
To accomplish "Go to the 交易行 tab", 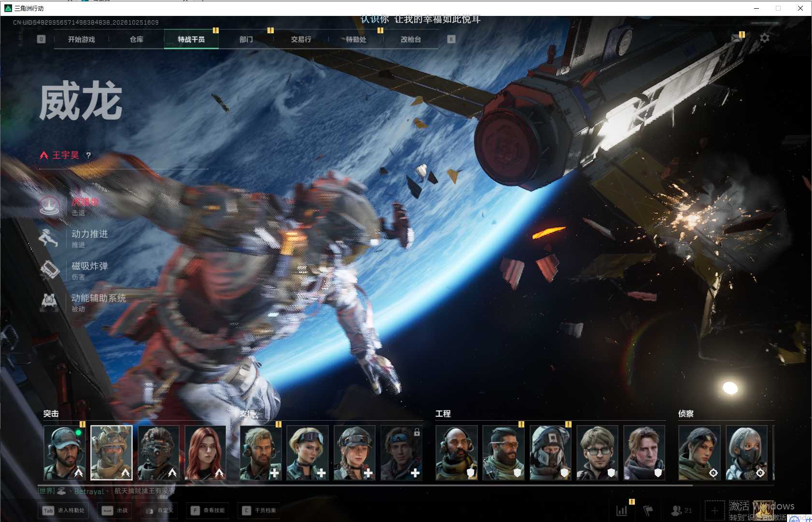I will coord(301,40).
